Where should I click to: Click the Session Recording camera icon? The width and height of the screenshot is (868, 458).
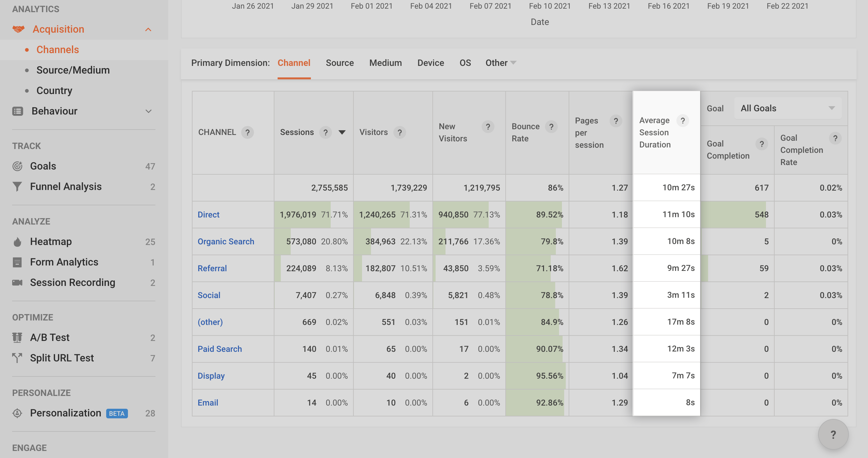(17, 282)
